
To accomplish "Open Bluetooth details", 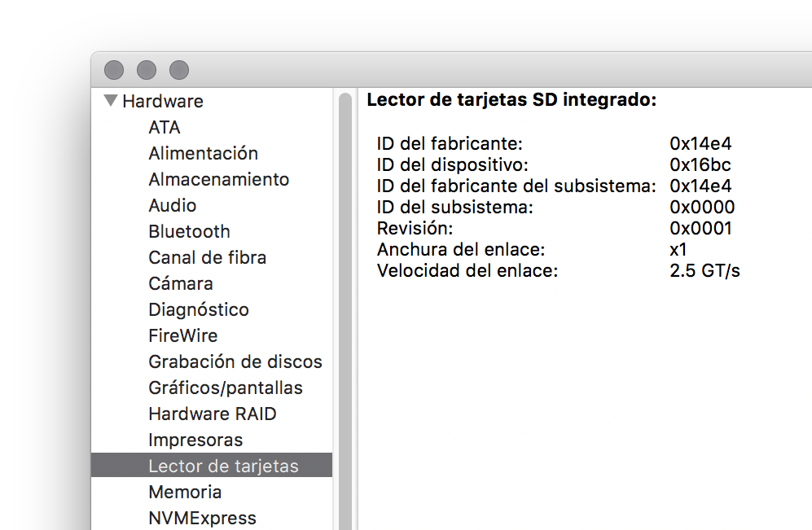I will [189, 232].
